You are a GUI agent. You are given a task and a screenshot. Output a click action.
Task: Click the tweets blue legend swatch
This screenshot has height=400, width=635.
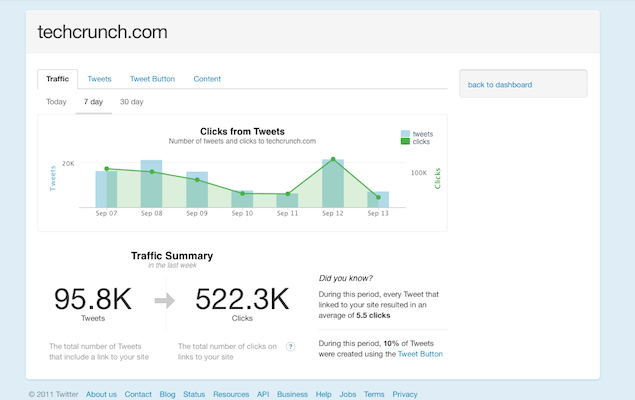pos(405,134)
